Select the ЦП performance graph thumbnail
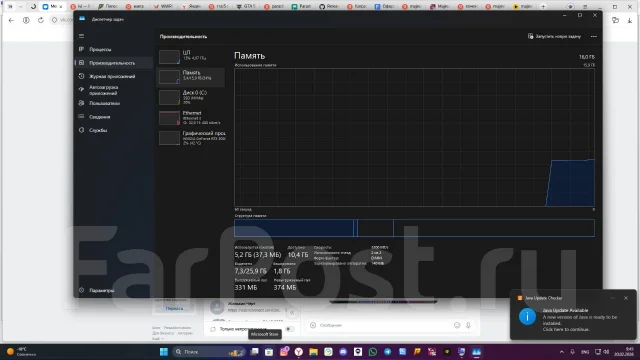This screenshot has height=360, width=640. click(x=169, y=57)
